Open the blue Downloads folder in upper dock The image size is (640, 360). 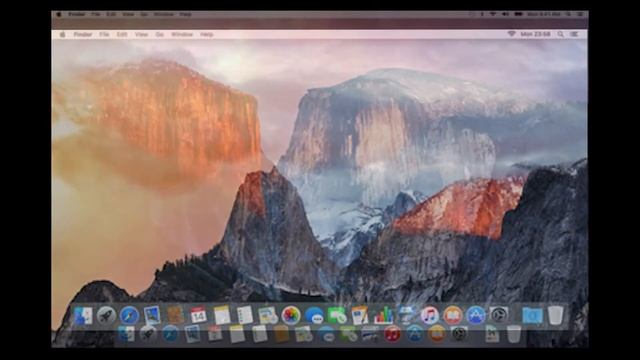click(x=533, y=316)
